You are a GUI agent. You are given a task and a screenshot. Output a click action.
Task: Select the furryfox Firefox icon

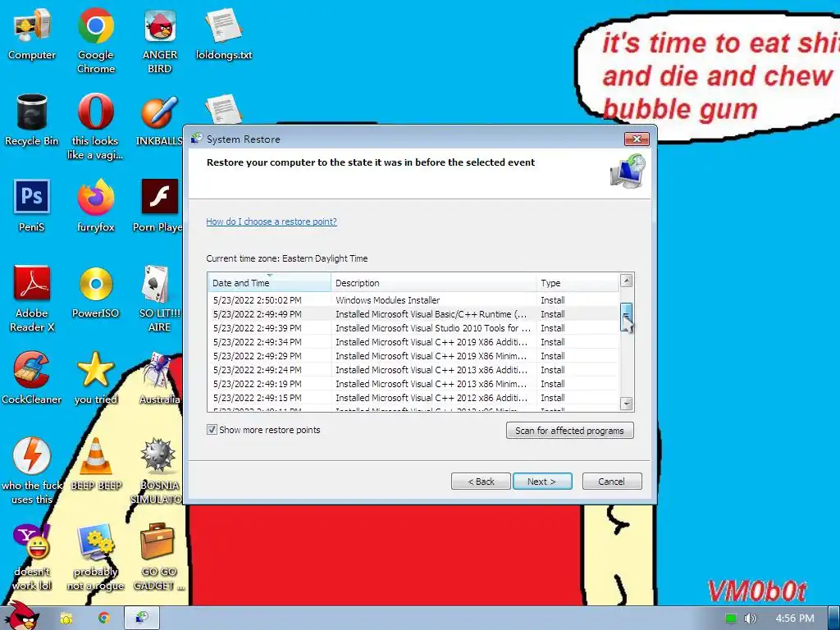(x=95, y=205)
